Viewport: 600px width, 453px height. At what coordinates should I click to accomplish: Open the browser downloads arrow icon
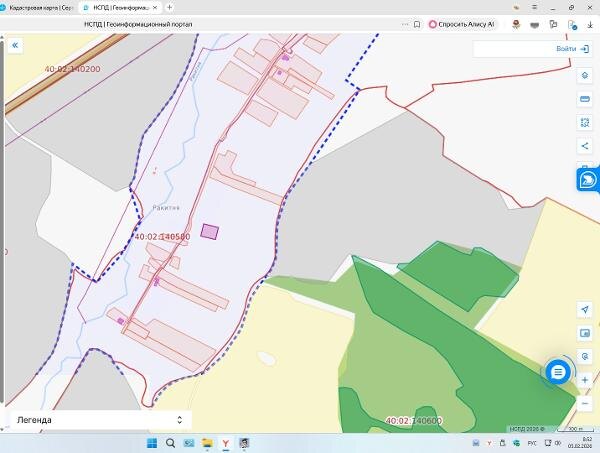click(x=590, y=25)
